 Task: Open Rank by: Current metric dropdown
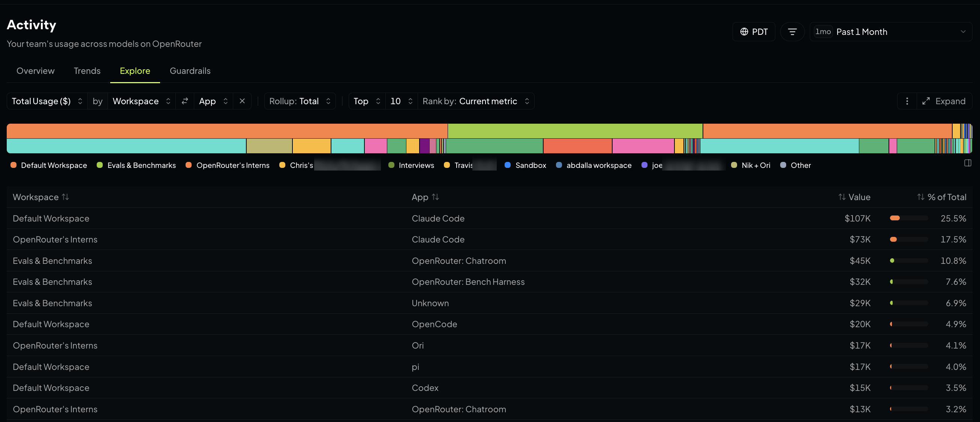[x=475, y=101]
